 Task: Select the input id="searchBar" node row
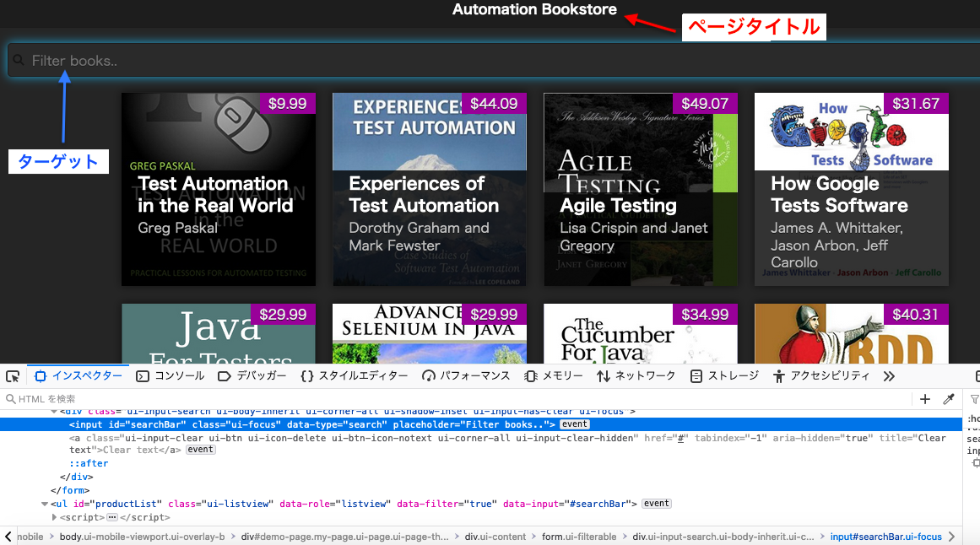[480, 424]
